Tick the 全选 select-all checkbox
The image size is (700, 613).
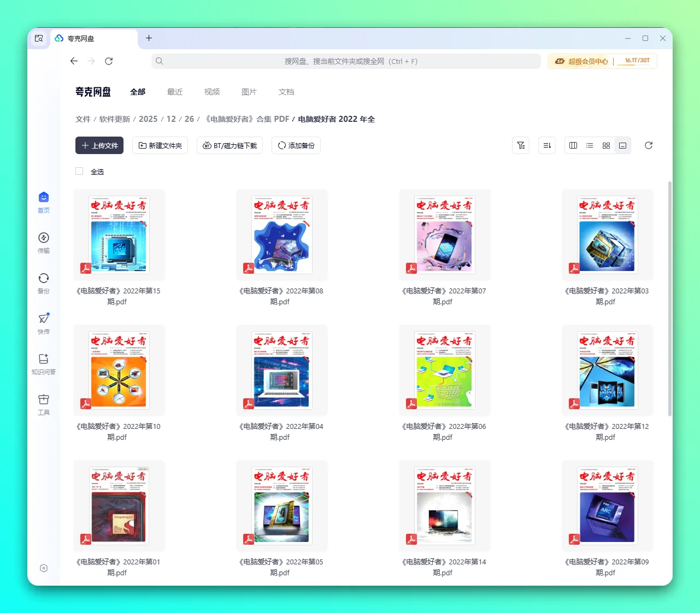[x=79, y=172]
